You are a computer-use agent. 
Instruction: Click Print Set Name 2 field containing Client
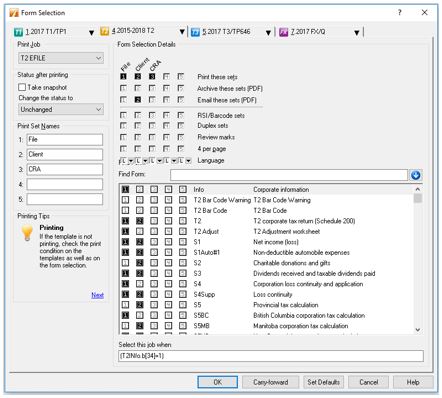(65, 154)
